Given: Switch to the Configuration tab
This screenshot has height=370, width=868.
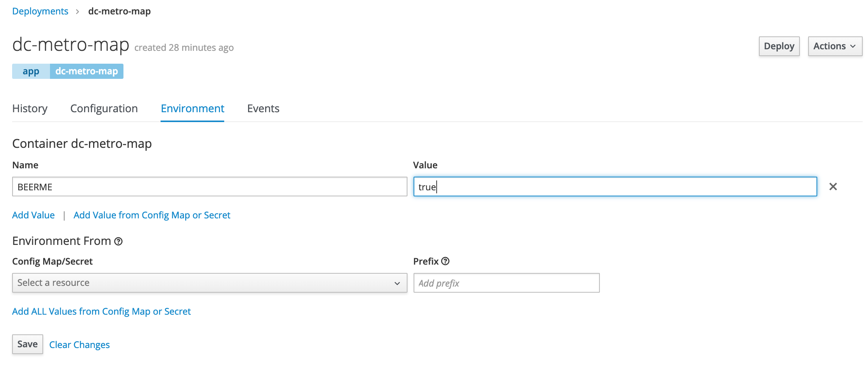Looking at the screenshot, I should coord(104,108).
